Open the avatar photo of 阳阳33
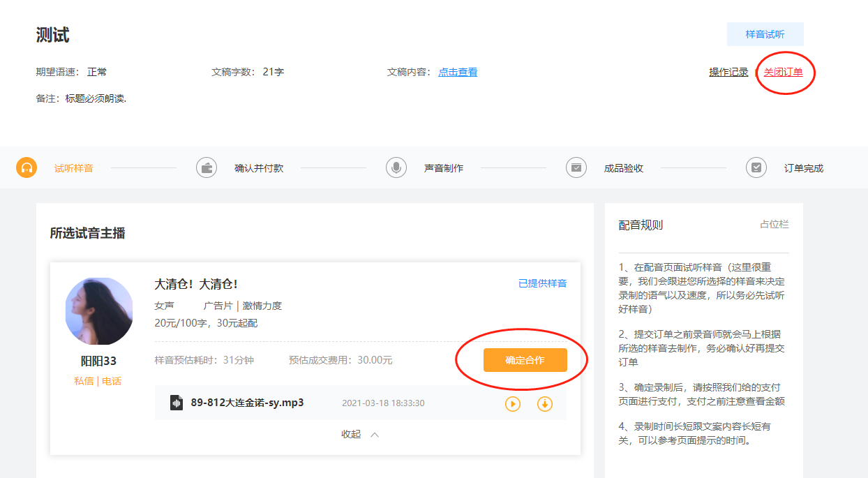 98,311
